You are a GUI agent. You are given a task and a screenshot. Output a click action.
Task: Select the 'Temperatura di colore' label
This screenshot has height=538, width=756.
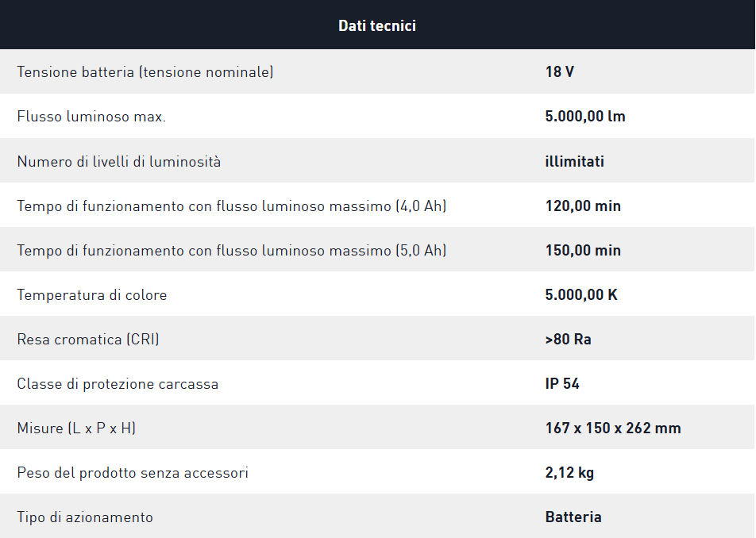(92, 295)
